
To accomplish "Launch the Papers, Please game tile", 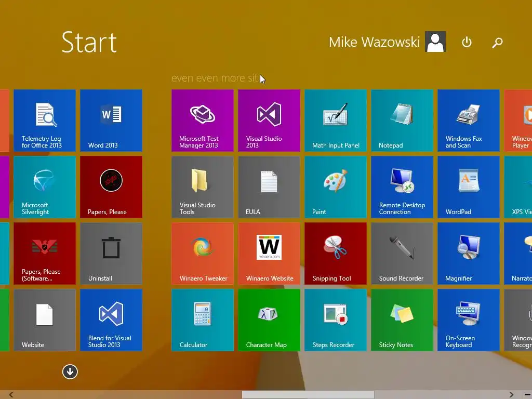I will point(111,187).
